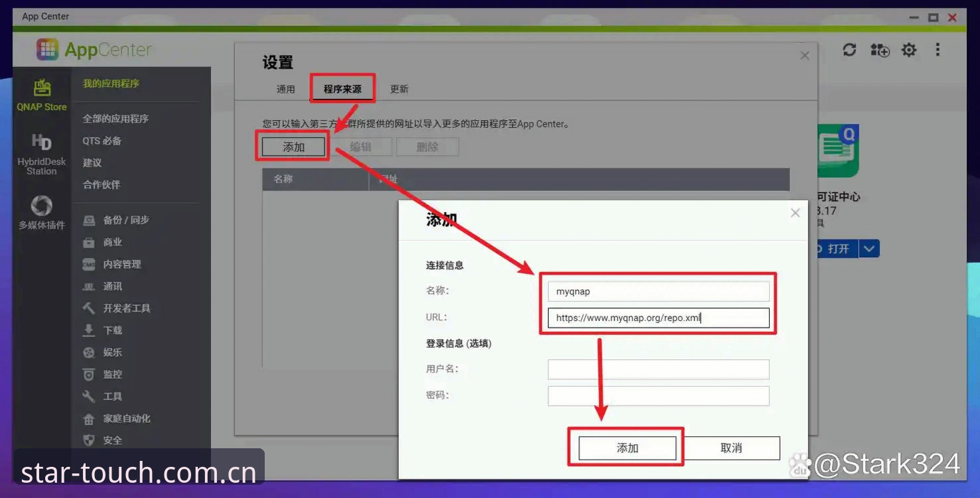Close the 设置 dialog
Viewport: 980px width, 498px height.
[x=805, y=56]
